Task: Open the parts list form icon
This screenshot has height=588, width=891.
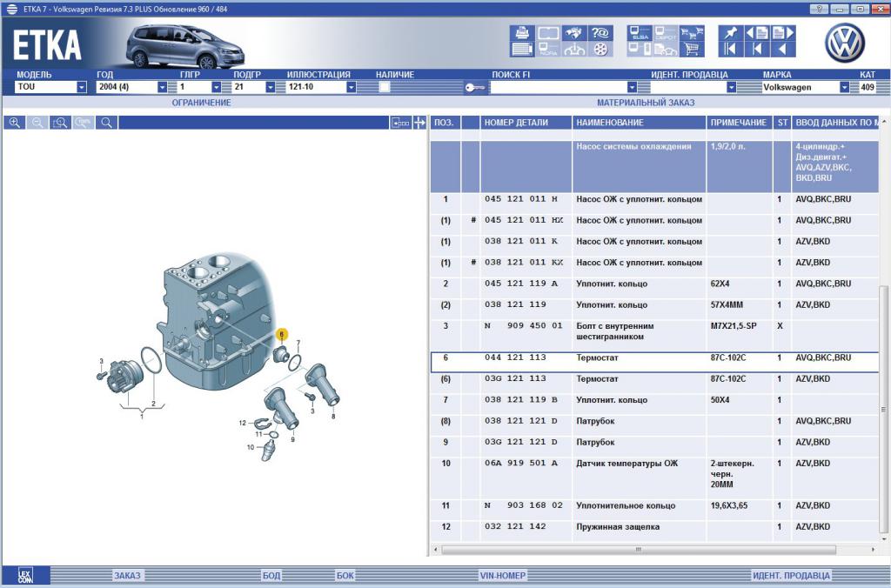Action: pos(522,50)
